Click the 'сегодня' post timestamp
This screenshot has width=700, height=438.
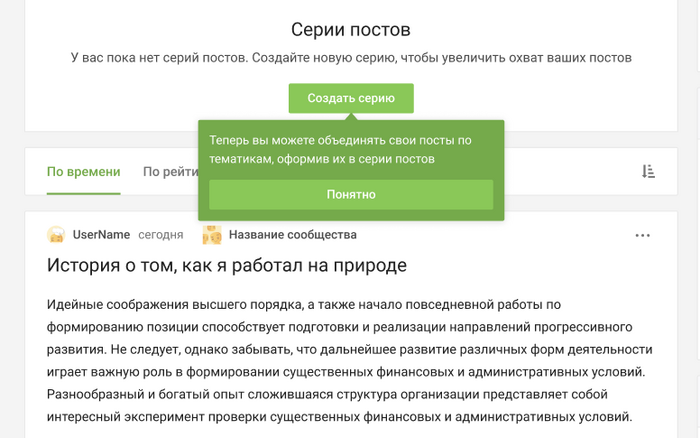point(160,235)
